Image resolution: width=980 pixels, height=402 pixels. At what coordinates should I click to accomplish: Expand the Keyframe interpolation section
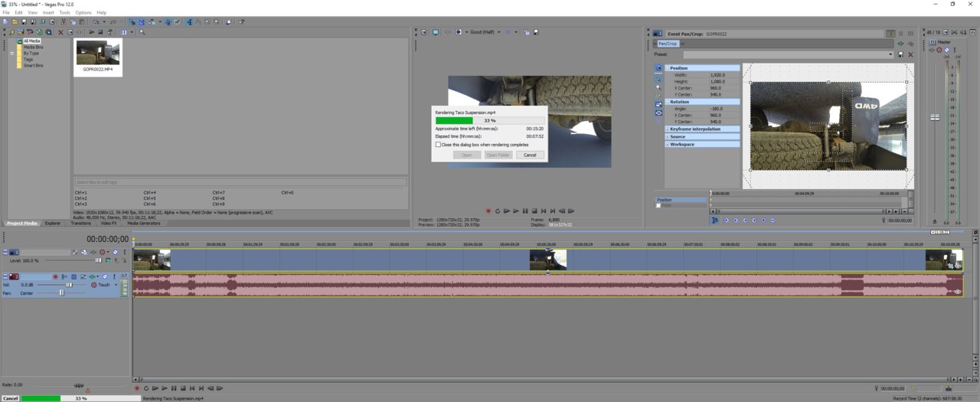(x=667, y=129)
